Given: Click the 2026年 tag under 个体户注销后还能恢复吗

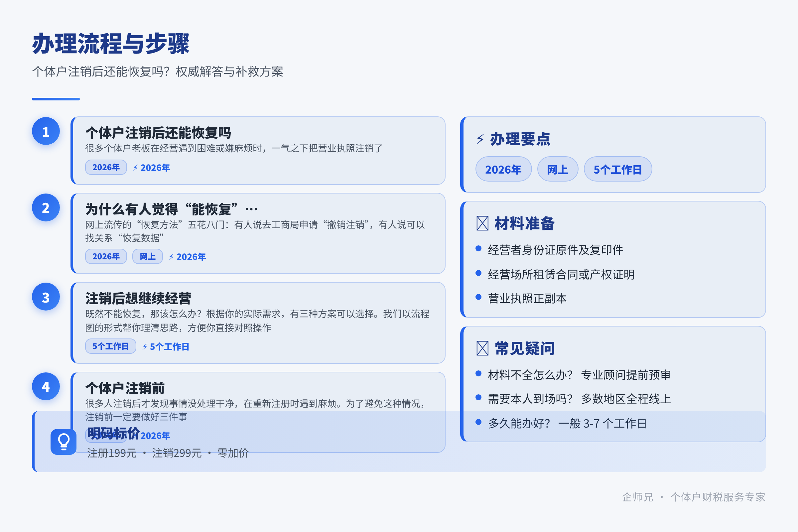Looking at the screenshot, I should click(106, 167).
